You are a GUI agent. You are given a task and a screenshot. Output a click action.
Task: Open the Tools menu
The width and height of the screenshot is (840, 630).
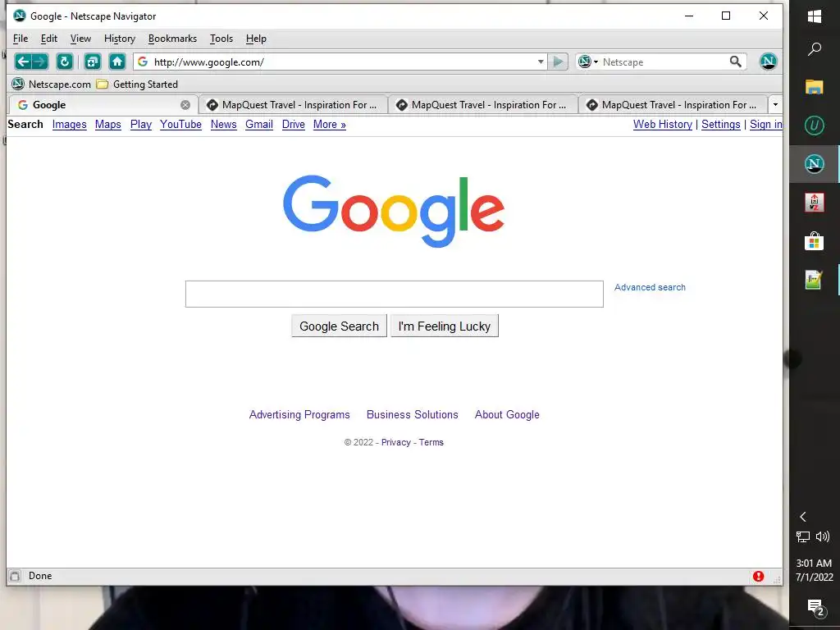[221, 39]
